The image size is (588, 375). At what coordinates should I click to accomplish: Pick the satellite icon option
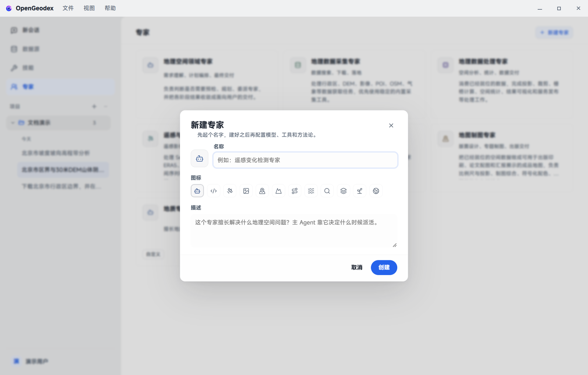[x=230, y=191]
